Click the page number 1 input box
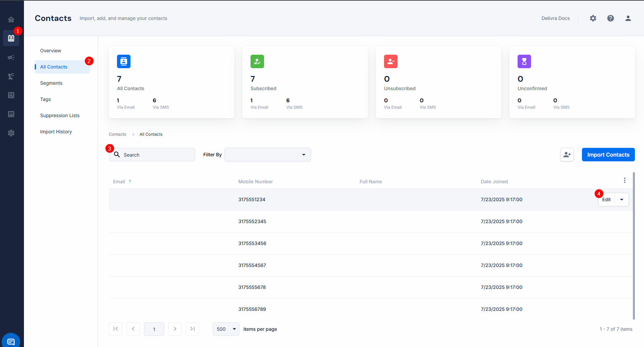Image resolution: width=644 pixels, height=347 pixels. [x=154, y=329]
